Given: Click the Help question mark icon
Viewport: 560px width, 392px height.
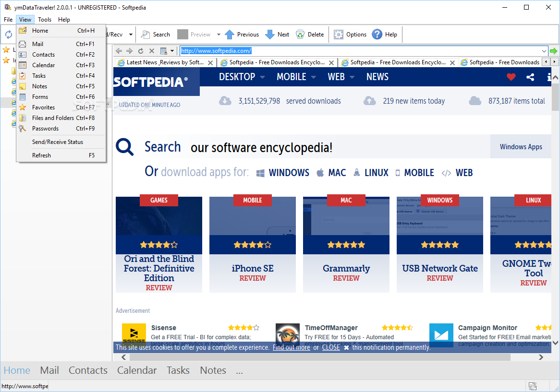Looking at the screenshot, I should tap(377, 34).
